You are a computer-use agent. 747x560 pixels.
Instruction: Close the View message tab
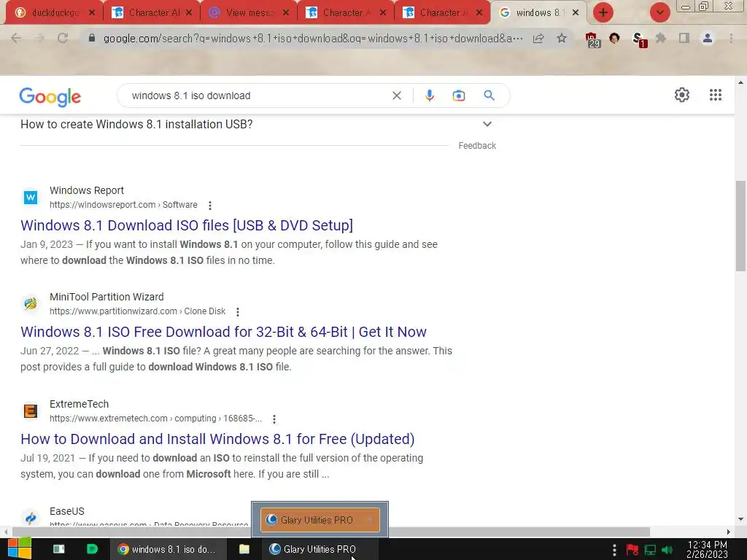286,13
